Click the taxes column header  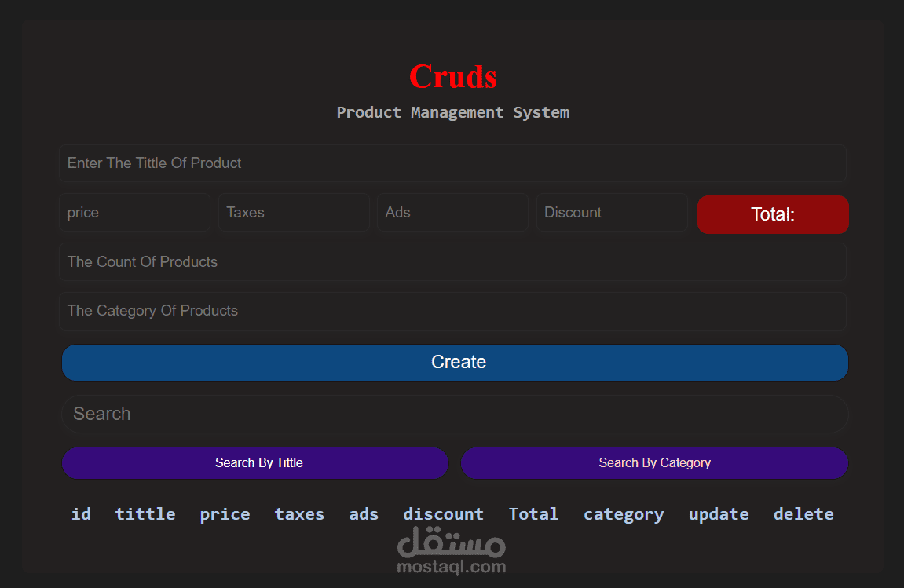tap(299, 513)
